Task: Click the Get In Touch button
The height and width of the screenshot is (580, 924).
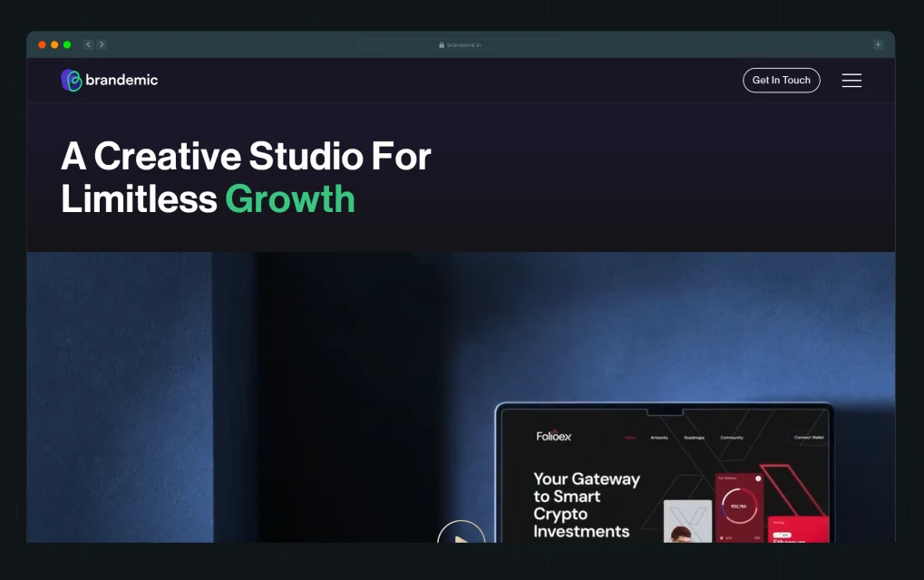Action: coord(782,80)
